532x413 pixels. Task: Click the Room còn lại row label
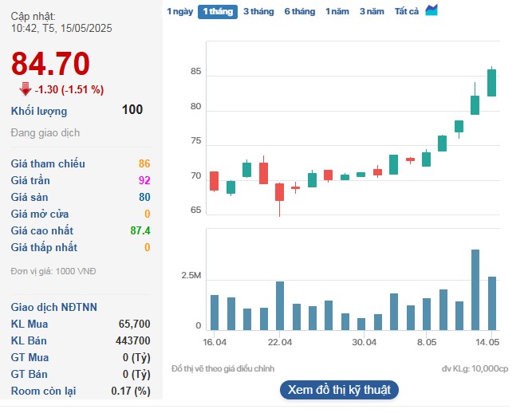pyautogui.click(x=45, y=391)
